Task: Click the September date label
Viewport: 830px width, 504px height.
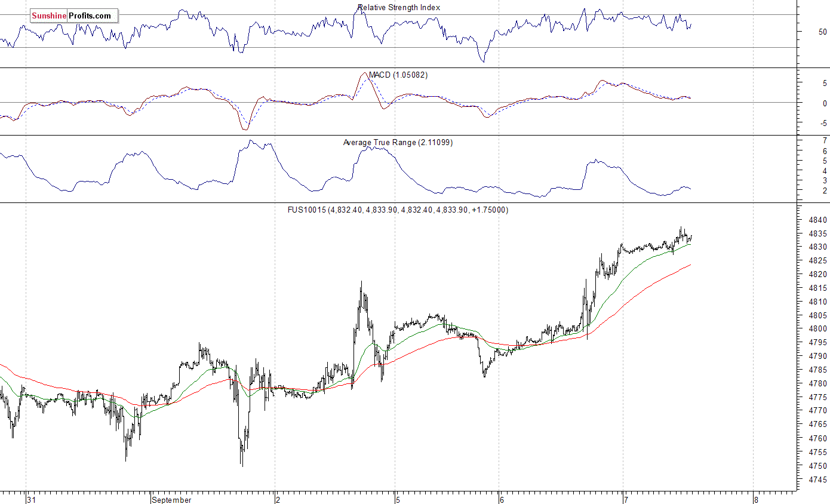Action: click(x=172, y=500)
